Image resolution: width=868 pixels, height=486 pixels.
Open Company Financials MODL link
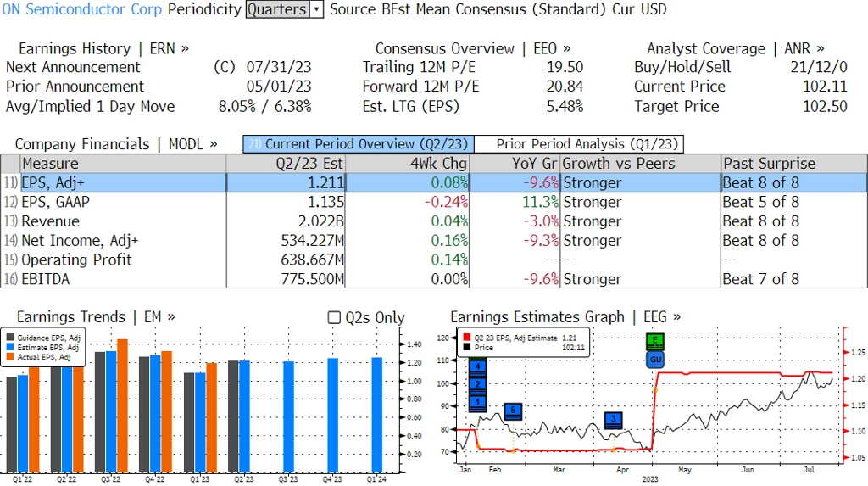point(115,144)
